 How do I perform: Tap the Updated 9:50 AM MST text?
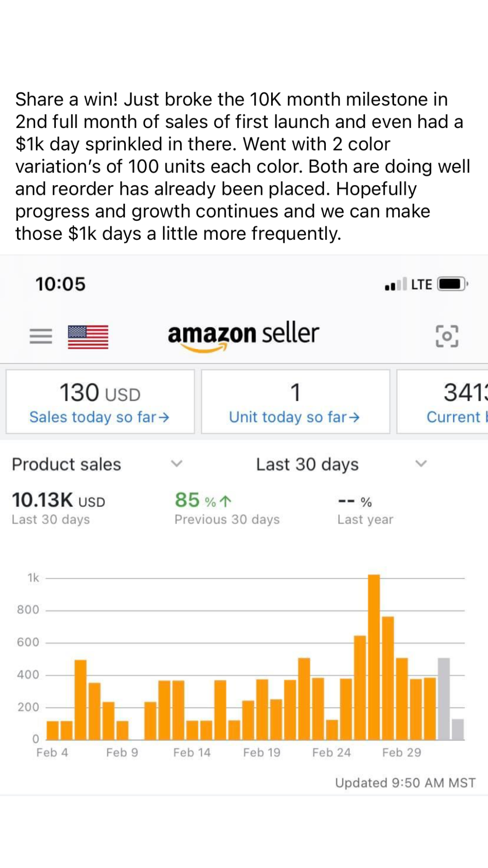point(405,782)
